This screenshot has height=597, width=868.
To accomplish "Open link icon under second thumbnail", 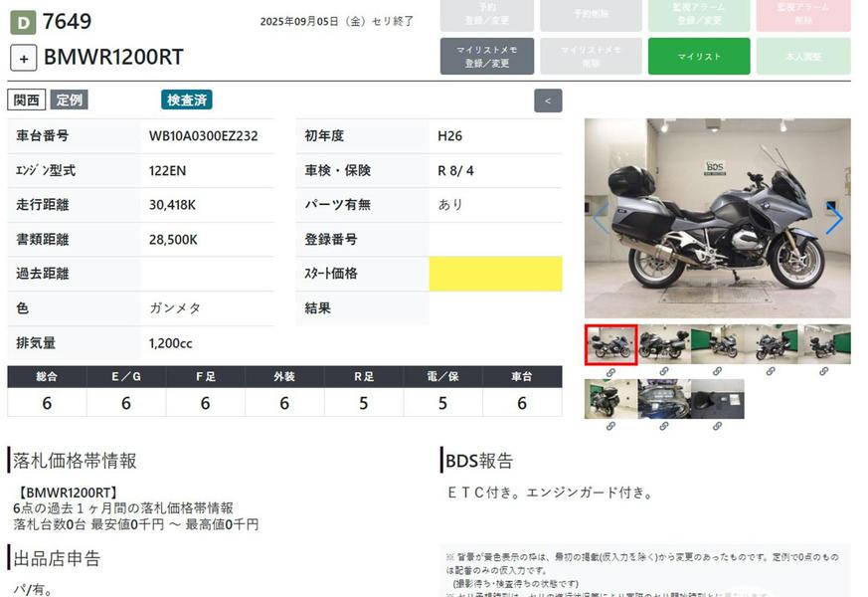I will pos(663,371).
